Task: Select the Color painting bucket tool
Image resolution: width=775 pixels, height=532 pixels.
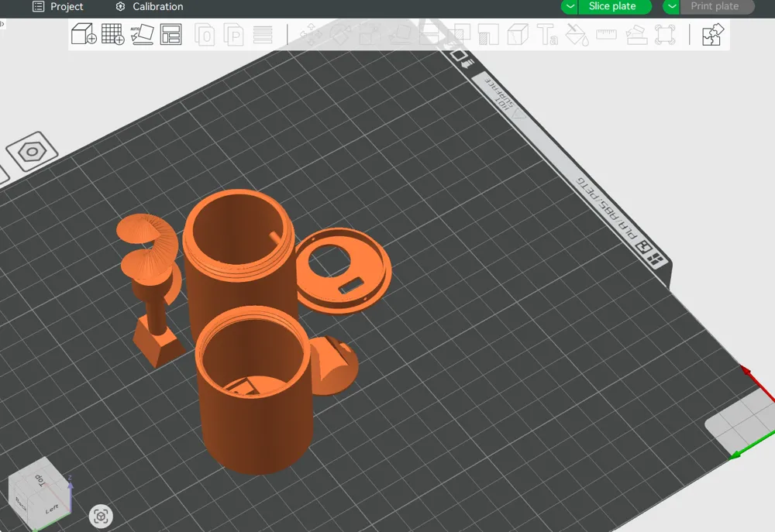Action: [x=577, y=35]
